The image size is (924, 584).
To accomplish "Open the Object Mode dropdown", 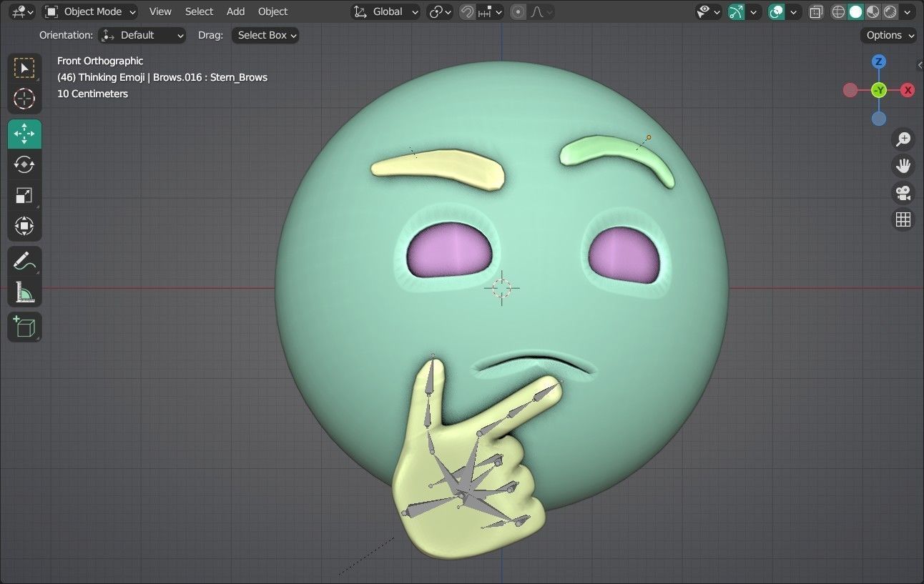I will (90, 11).
